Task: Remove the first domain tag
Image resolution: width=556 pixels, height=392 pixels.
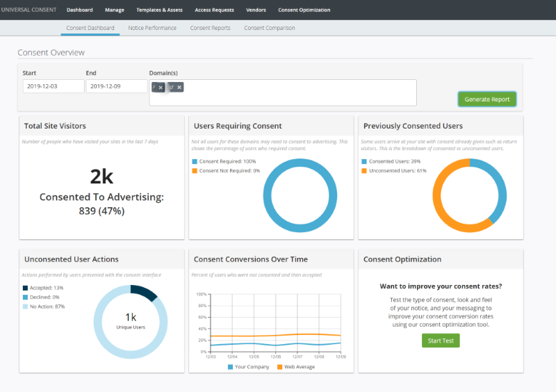Action: [161, 87]
